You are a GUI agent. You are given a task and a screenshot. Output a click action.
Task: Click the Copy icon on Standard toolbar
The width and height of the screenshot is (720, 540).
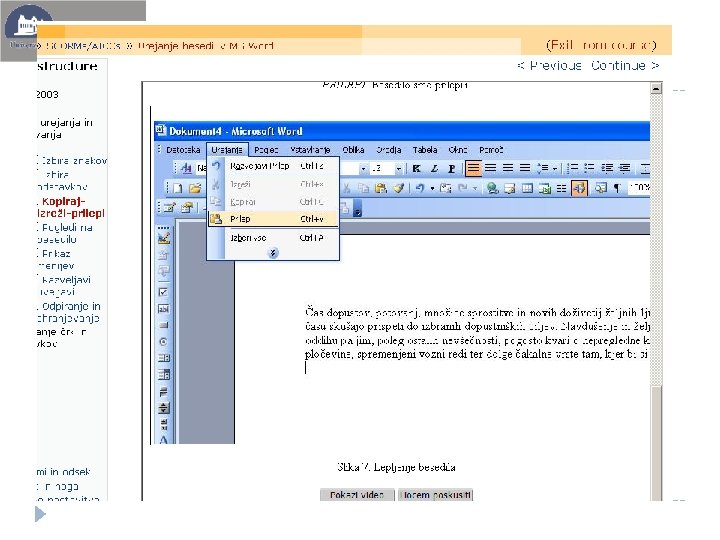tap(363, 188)
